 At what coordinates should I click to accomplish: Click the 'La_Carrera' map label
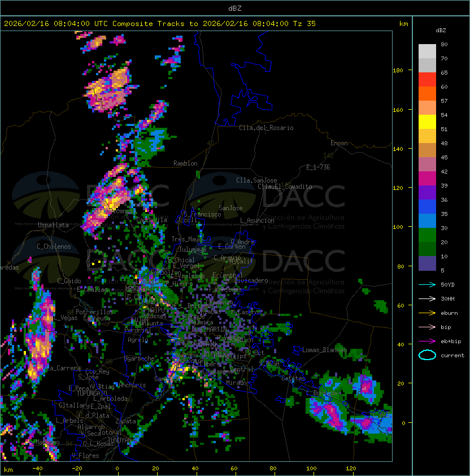click(x=64, y=368)
